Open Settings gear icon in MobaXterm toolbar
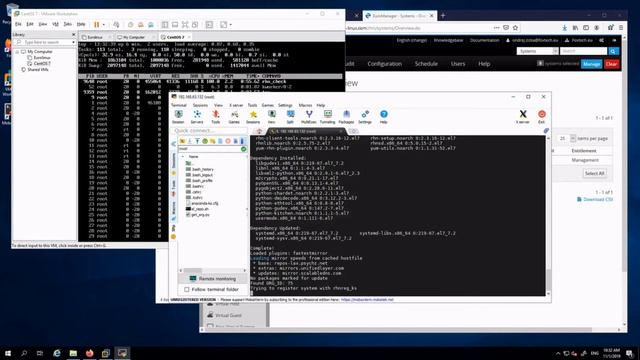Screen dimensions: 640x360 coord(365,116)
